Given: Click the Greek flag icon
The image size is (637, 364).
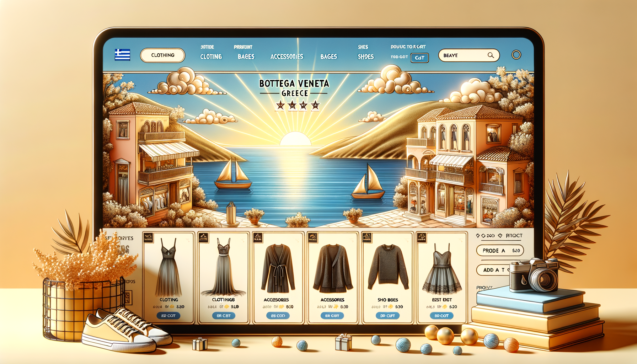Looking at the screenshot, I should click(122, 55).
